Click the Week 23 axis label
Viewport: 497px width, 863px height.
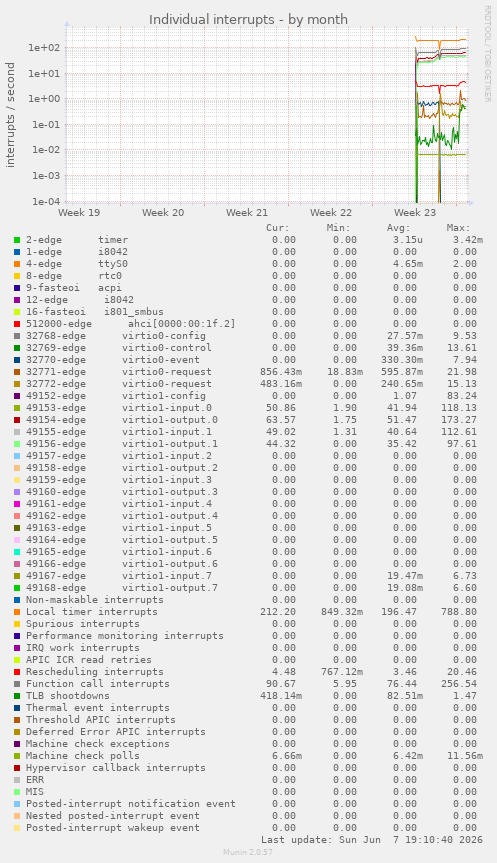coord(415,212)
